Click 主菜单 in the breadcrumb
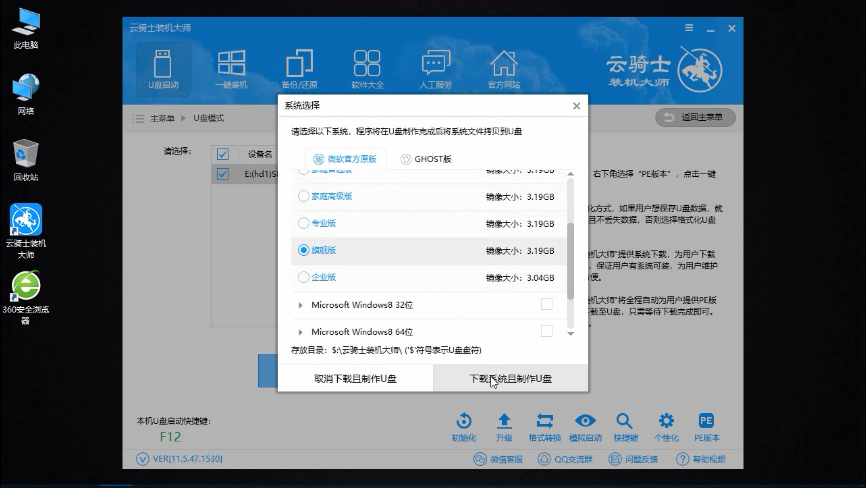 (162, 118)
